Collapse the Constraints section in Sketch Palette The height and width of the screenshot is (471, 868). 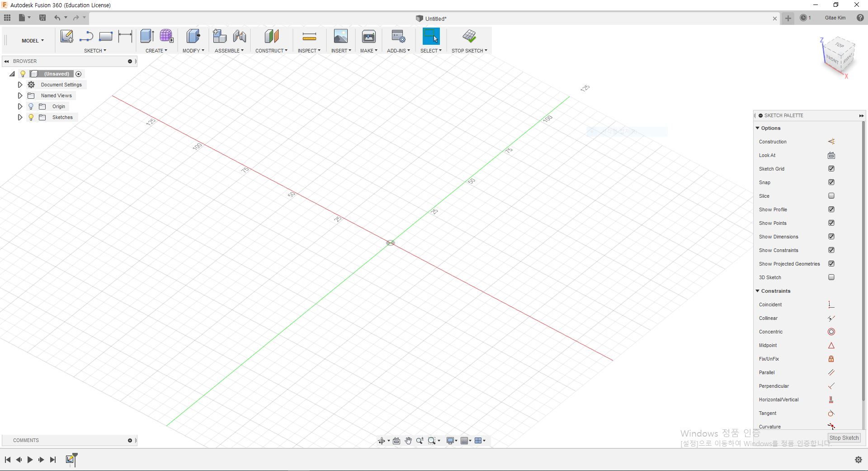click(758, 291)
